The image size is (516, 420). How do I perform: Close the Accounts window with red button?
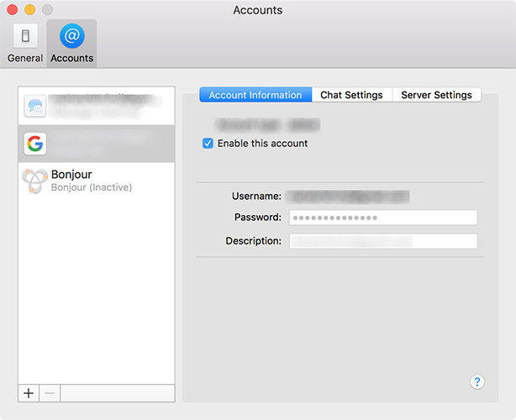point(13,11)
